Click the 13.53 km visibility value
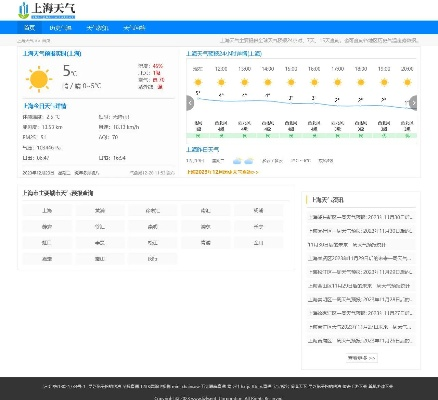This screenshot has height=400, width=438. tap(52, 127)
